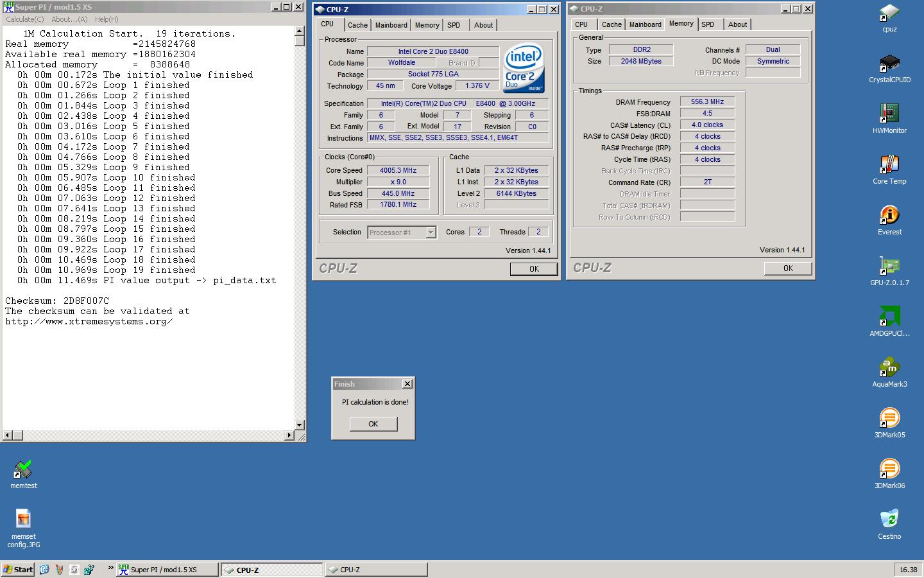Click Super PI horizontal scrollbar right arrow
Screen dimensions: 924x578
(289, 435)
